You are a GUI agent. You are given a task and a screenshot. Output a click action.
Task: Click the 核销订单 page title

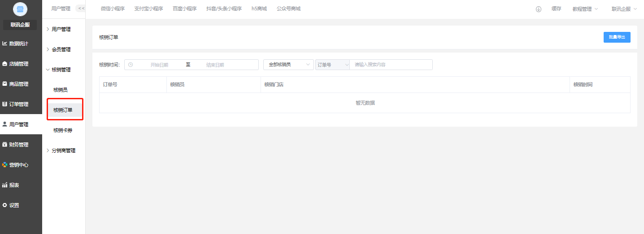pos(109,37)
